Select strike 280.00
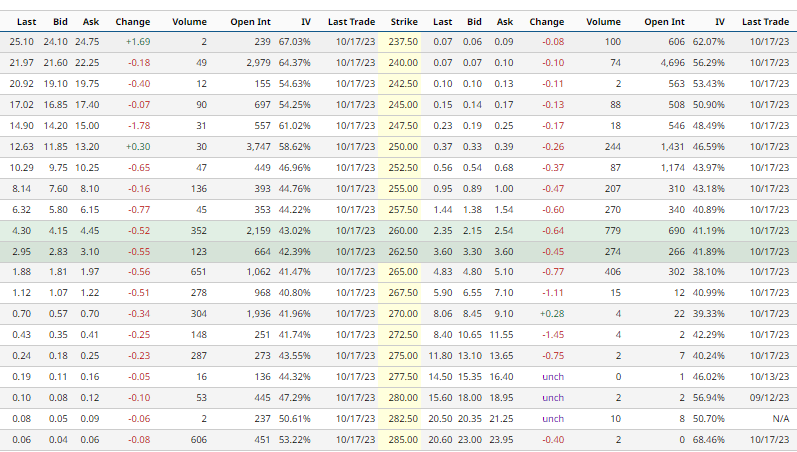797x452 pixels. click(x=403, y=398)
